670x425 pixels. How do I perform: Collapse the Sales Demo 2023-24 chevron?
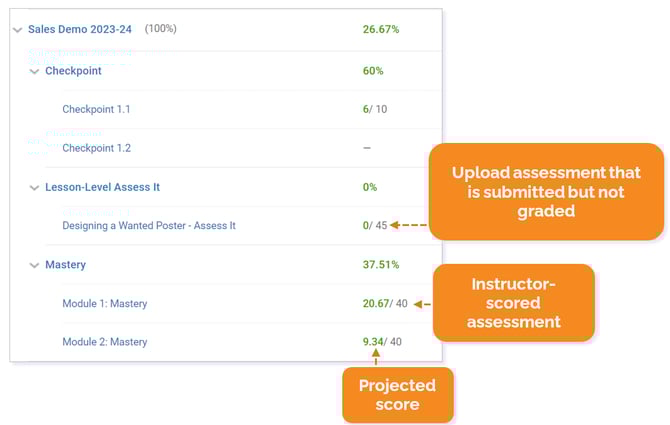18,30
